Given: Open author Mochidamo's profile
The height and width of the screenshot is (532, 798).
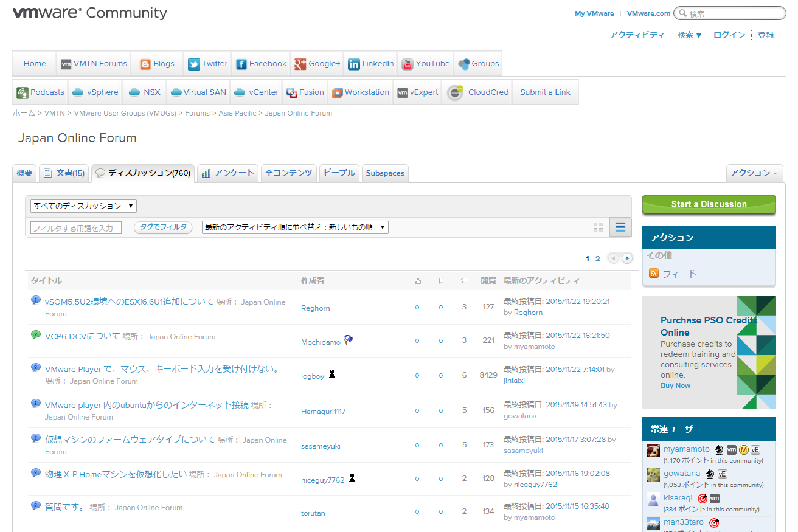Looking at the screenshot, I should click(321, 342).
